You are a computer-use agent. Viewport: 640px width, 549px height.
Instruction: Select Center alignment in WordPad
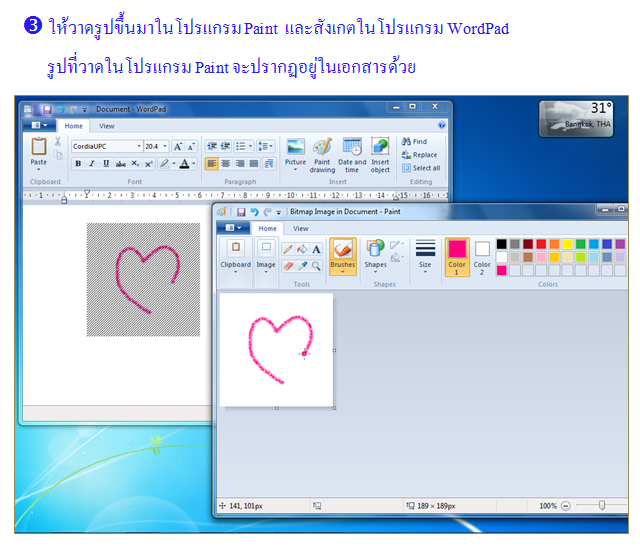click(x=225, y=164)
